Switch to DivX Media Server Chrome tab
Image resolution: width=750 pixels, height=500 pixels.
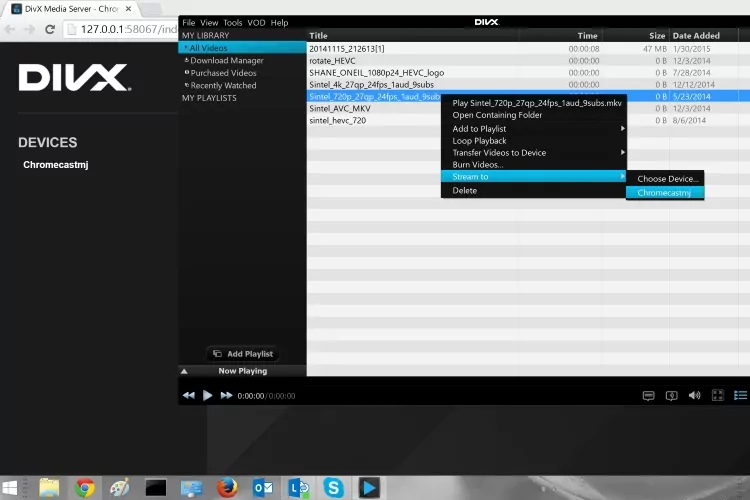pos(72,9)
